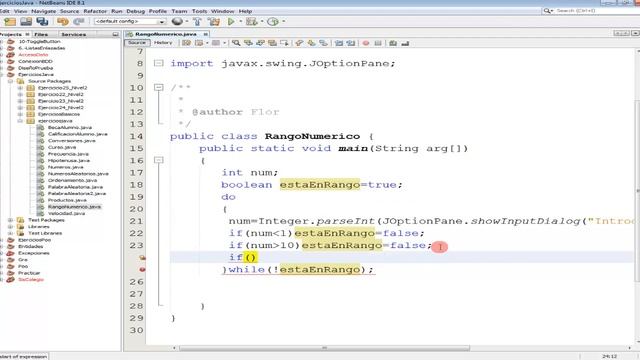Click the green Run Project arrow
The image size is (640, 360).
(x=231, y=22)
